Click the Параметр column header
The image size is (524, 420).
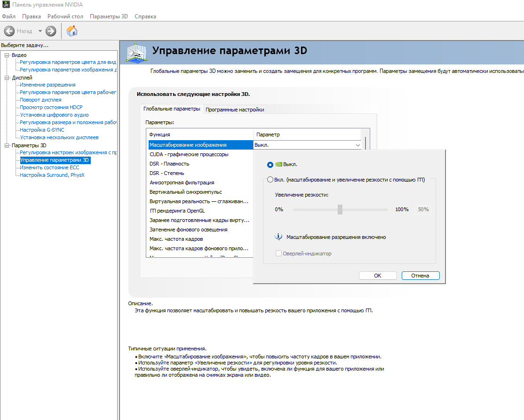(x=308, y=135)
